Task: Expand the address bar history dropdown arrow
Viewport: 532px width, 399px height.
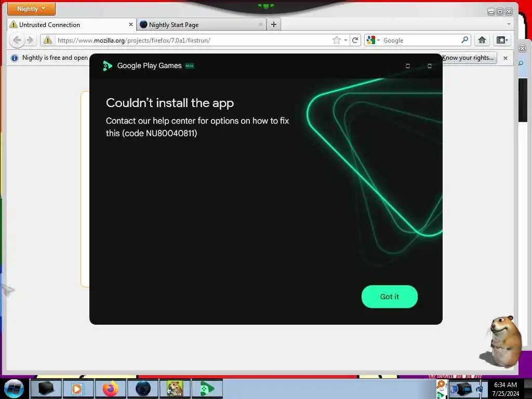Action: coord(345,41)
